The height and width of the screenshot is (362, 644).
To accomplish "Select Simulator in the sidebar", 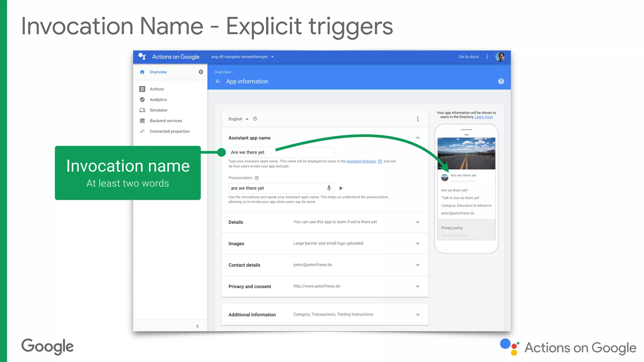I will 159,110.
